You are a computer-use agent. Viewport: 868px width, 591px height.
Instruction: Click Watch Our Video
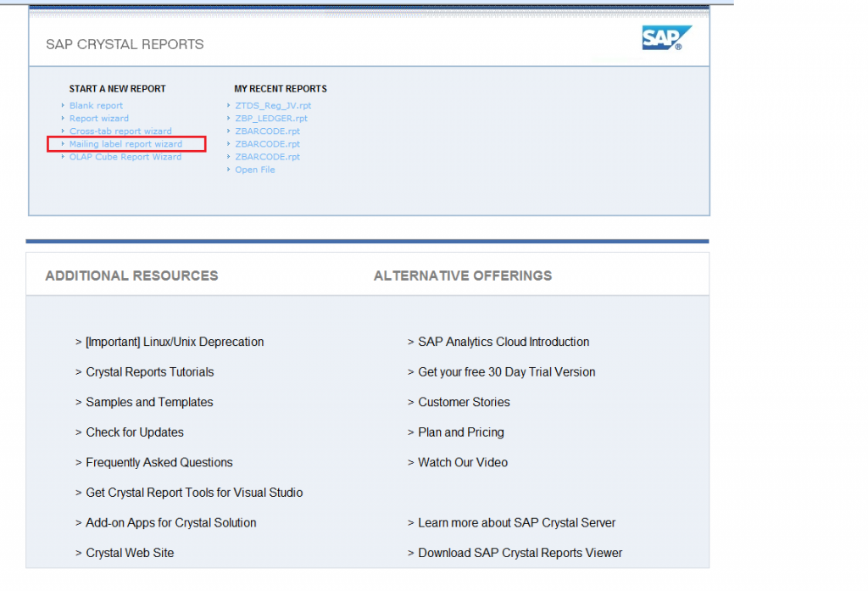pyautogui.click(x=463, y=462)
